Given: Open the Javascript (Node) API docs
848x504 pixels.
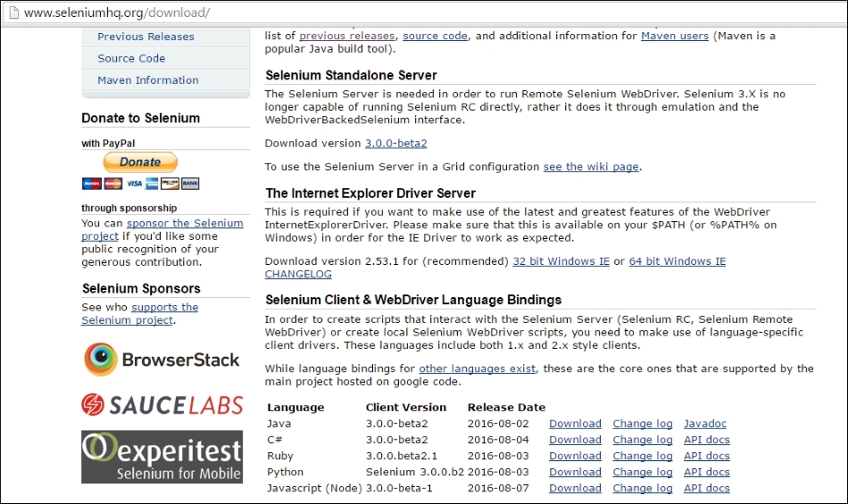Looking at the screenshot, I should coord(706,488).
